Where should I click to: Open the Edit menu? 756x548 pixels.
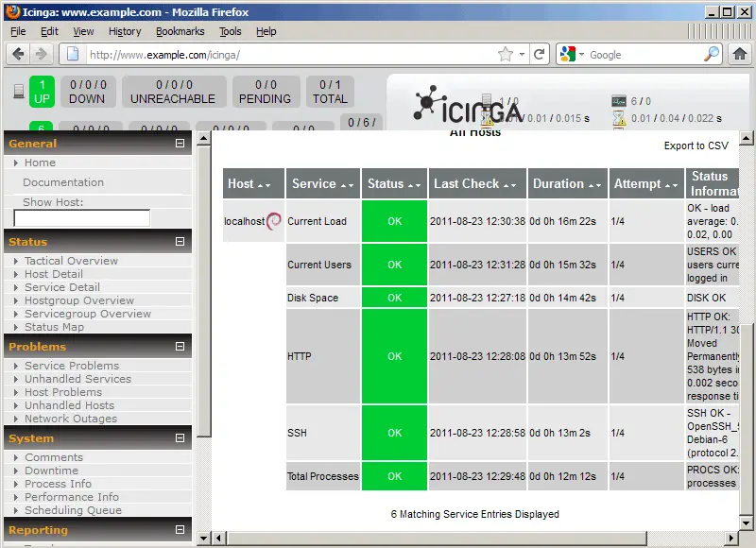click(x=49, y=31)
